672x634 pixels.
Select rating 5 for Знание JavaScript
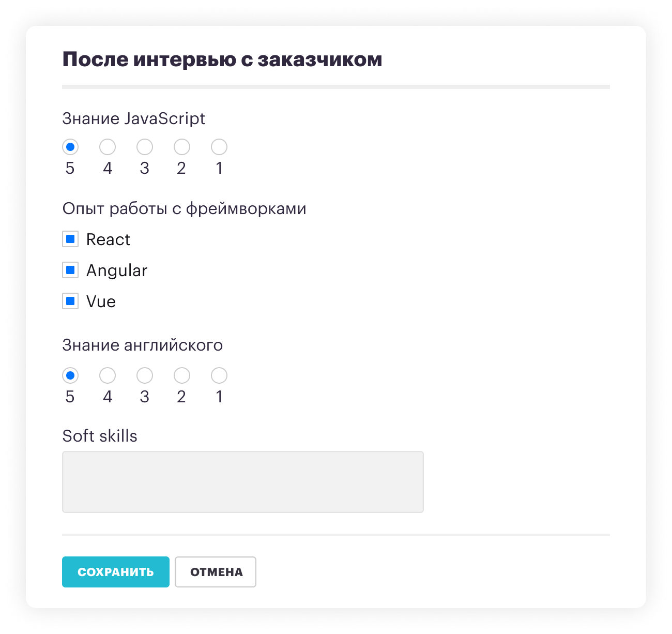70,147
